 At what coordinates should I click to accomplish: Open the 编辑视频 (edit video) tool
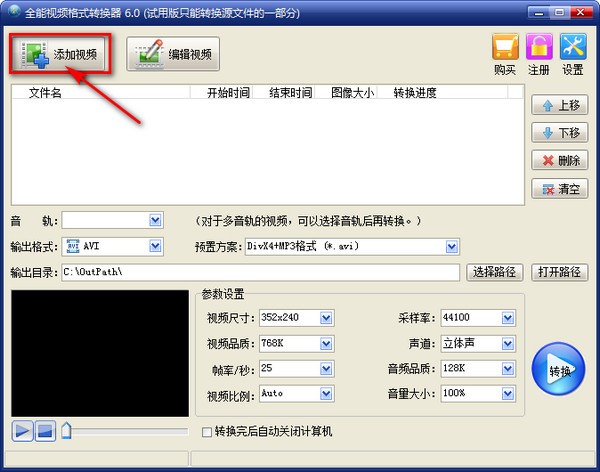click(x=173, y=54)
